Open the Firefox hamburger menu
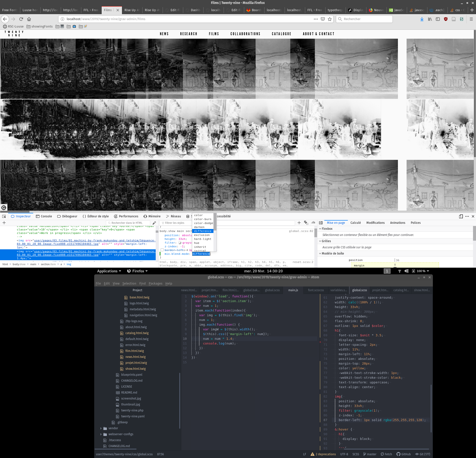476x458 pixels. (x=471, y=19)
